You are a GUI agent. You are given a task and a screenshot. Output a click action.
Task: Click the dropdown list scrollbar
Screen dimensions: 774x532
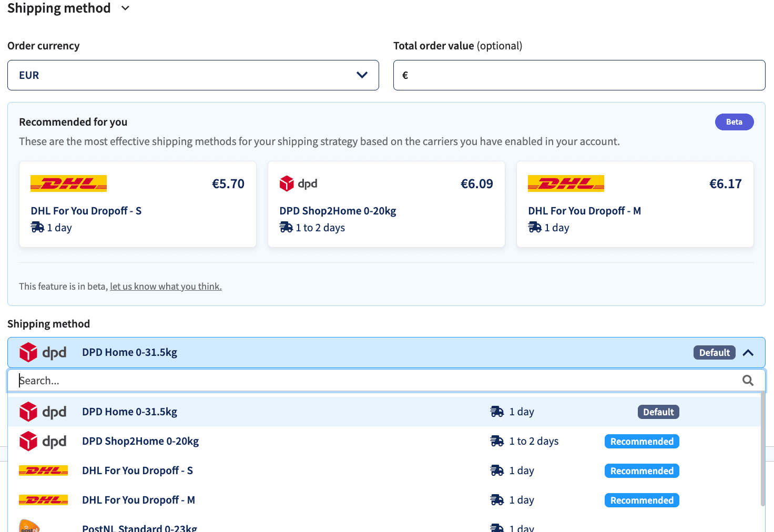click(763, 449)
